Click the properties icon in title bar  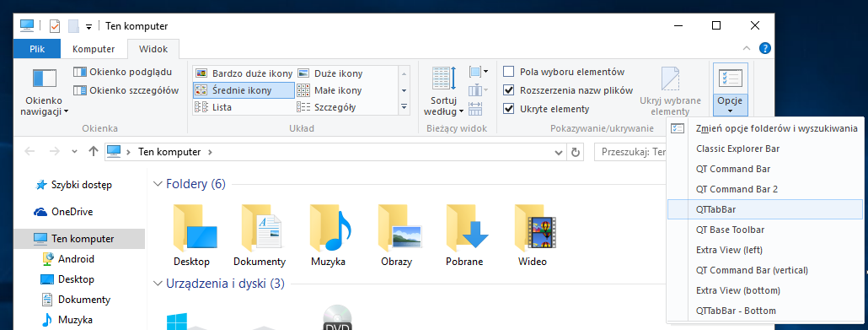[x=54, y=26]
